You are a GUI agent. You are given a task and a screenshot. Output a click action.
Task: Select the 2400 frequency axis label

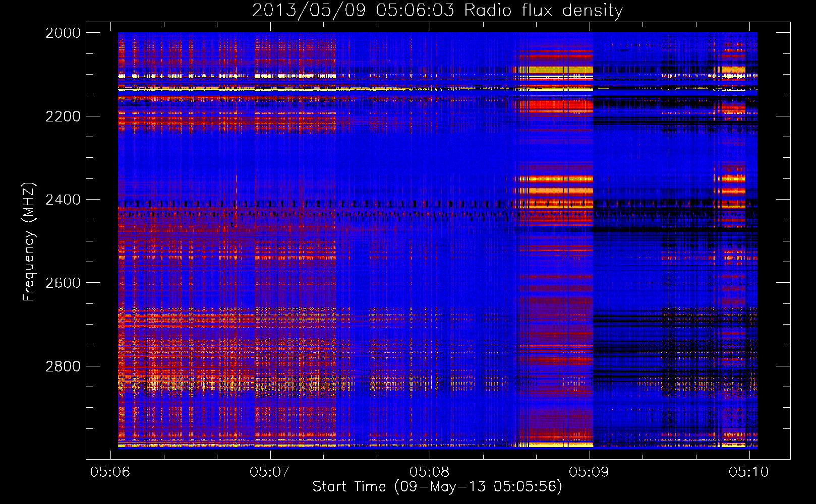63,200
